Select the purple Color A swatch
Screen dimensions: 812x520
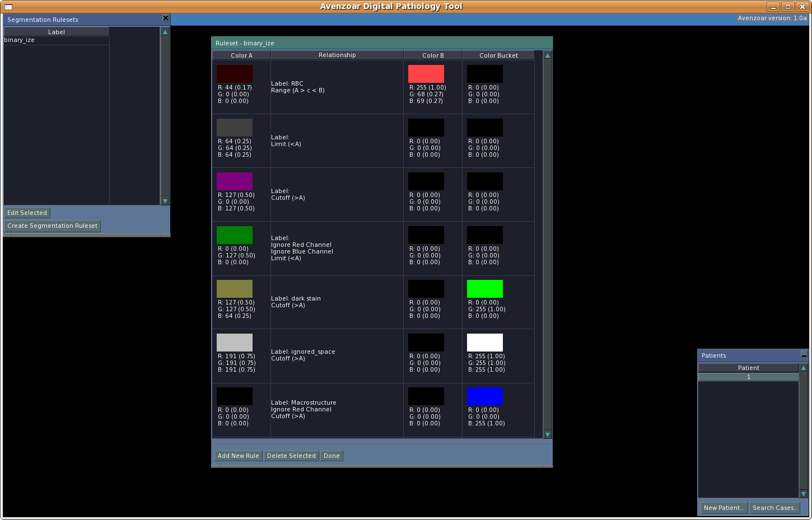click(234, 181)
